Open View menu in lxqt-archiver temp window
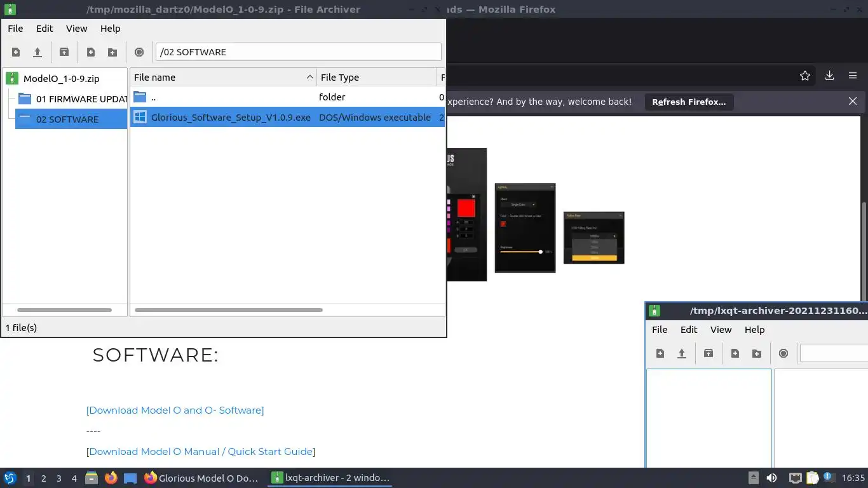 tap(721, 330)
